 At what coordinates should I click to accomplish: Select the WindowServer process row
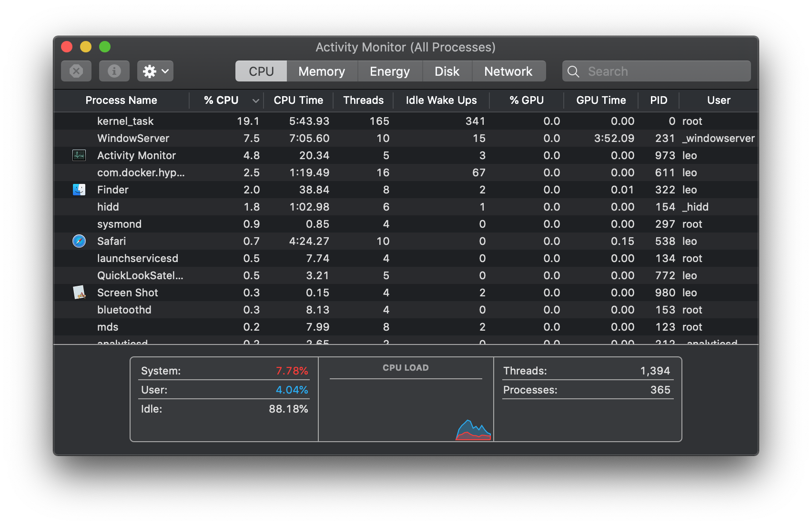(x=406, y=138)
